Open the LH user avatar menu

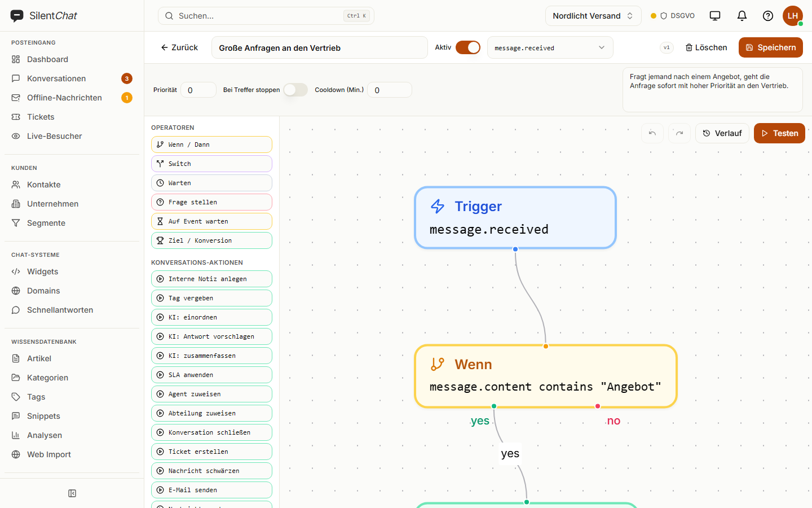(793, 16)
